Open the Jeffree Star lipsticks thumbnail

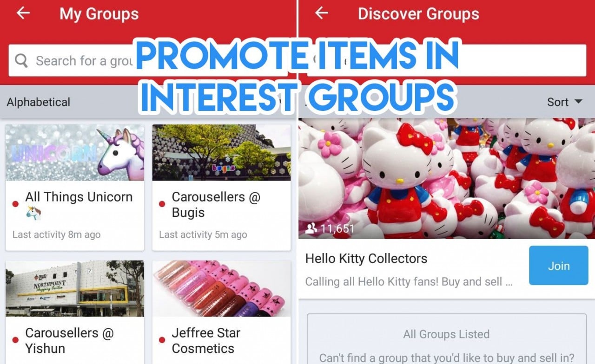pyautogui.click(x=221, y=288)
